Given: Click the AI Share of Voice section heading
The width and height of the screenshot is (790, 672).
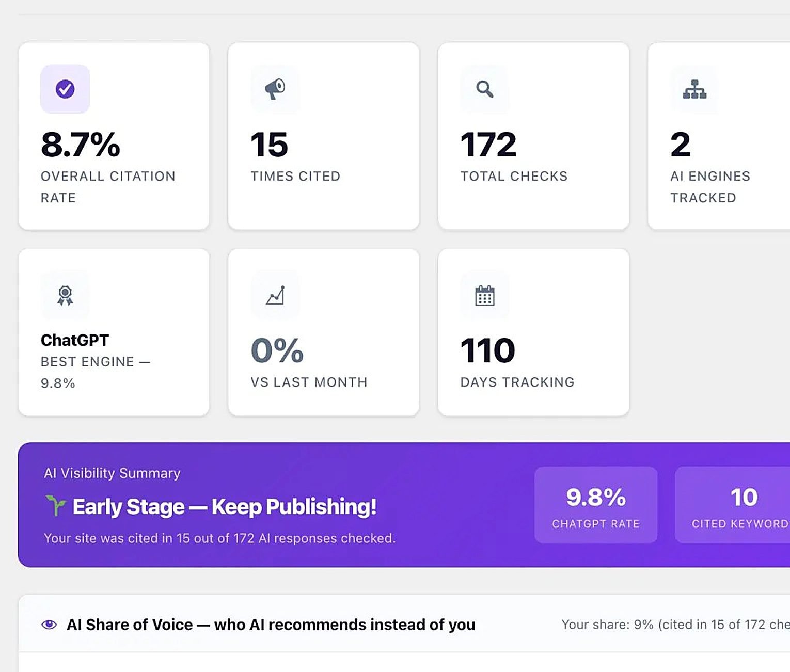Looking at the screenshot, I should click(271, 625).
